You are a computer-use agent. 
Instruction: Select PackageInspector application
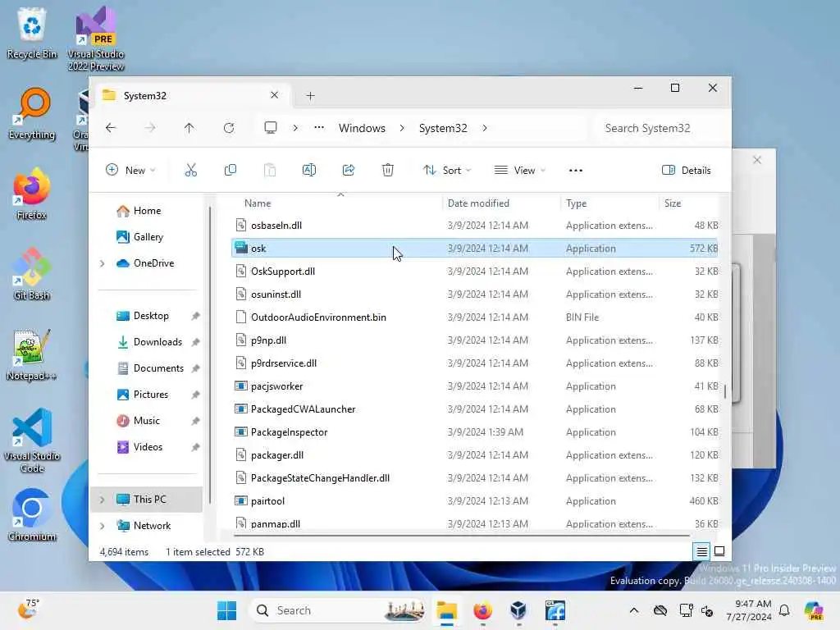click(475, 432)
